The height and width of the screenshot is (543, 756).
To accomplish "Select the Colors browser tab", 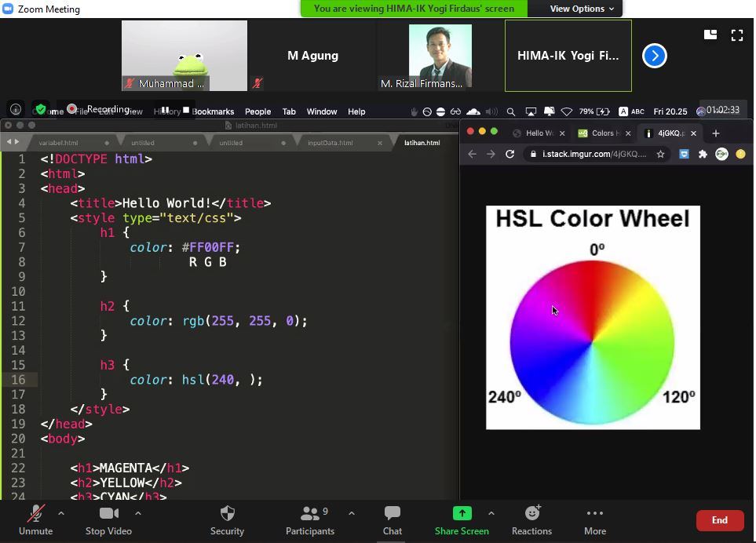I will [603, 133].
